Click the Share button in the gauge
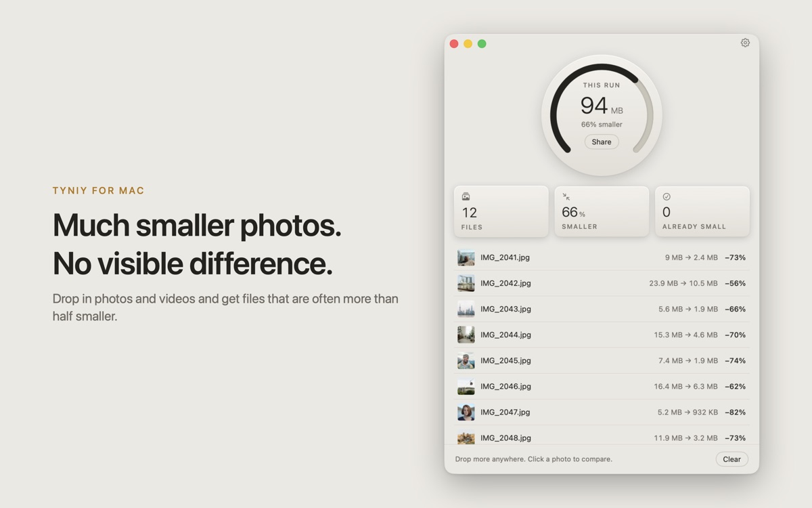The height and width of the screenshot is (508, 812). pos(602,142)
